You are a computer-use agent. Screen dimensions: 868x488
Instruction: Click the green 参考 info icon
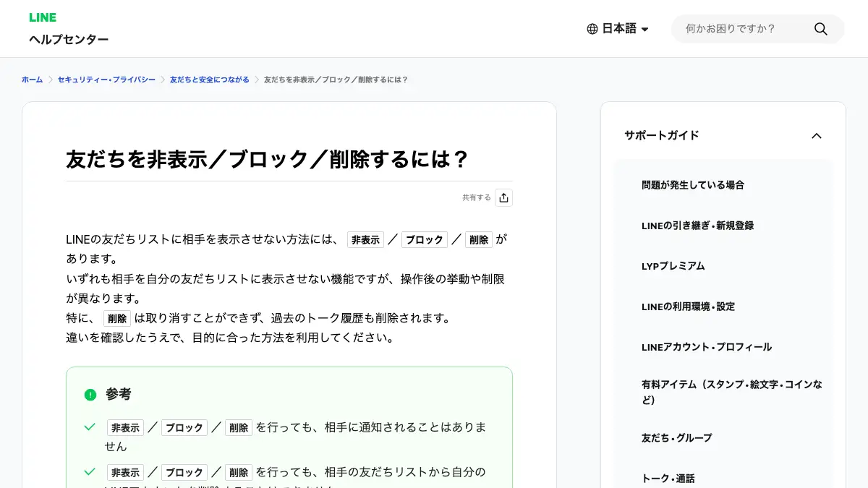pyautogui.click(x=90, y=395)
